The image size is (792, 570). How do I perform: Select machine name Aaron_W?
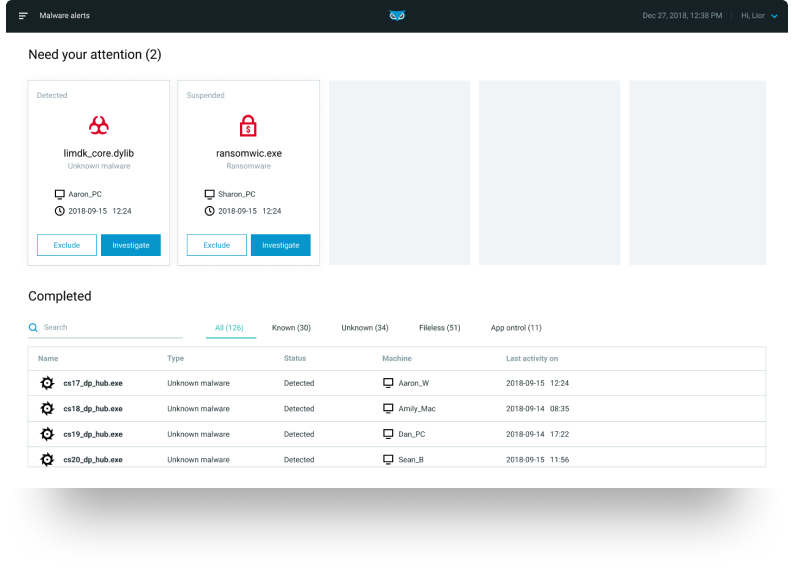[x=414, y=383]
